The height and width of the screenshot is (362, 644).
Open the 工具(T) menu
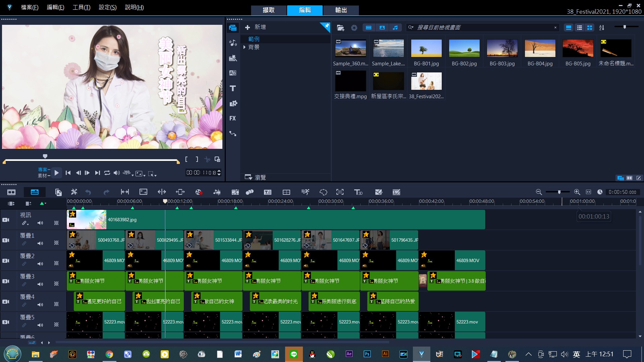click(x=82, y=7)
